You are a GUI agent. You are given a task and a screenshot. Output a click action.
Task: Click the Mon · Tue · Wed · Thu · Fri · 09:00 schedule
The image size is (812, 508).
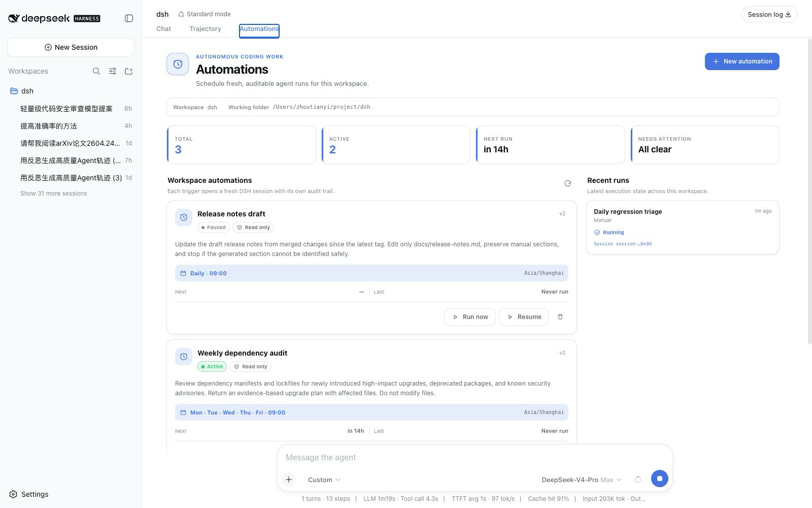(238, 412)
